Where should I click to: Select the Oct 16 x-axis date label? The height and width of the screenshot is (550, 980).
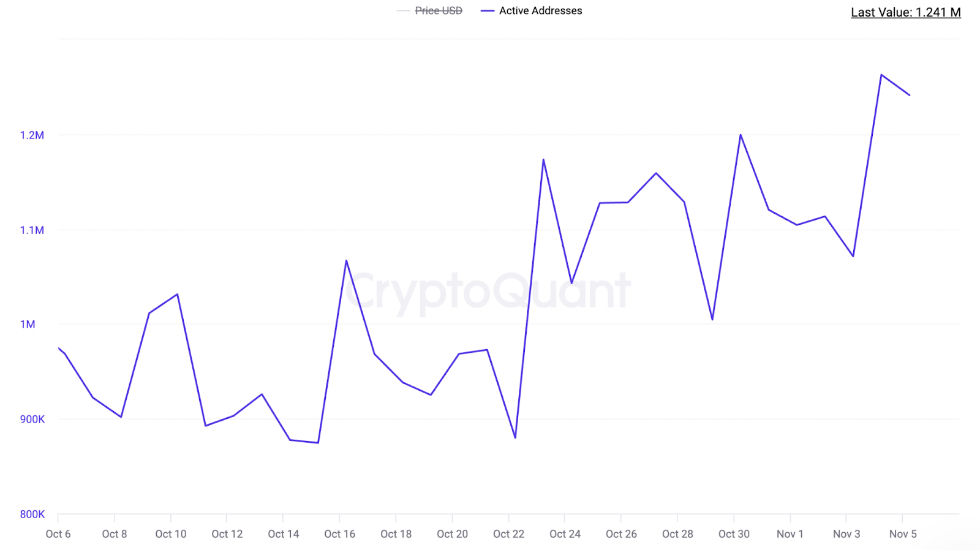tap(339, 534)
